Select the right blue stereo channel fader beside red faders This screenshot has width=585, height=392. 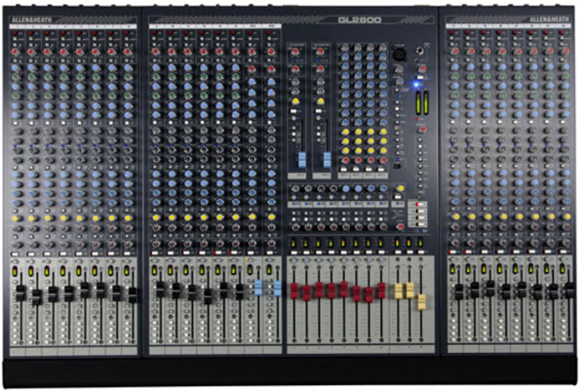pyautogui.click(x=277, y=289)
